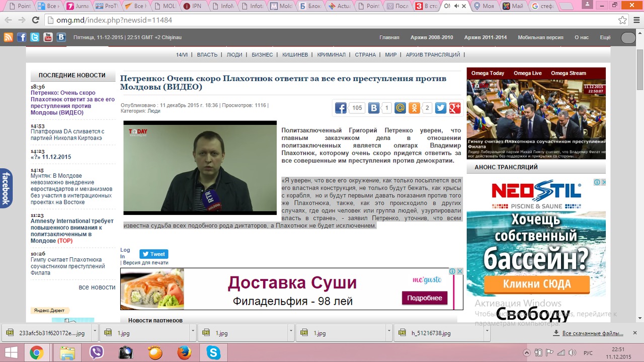This screenshot has height=362, width=644.
Task: Open the Twitter icon in the site header
Action: pyautogui.click(x=35, y=37)
